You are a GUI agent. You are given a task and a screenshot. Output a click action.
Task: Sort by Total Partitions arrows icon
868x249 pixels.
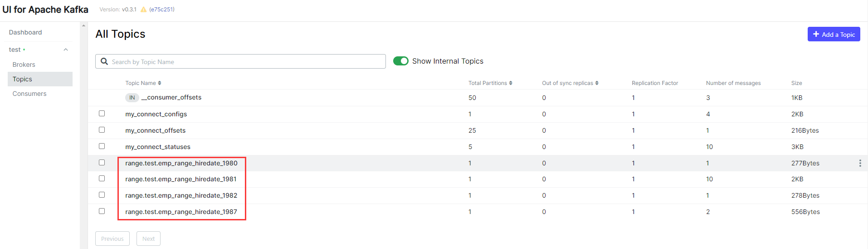pyautogui.click(x=511, y=83)
